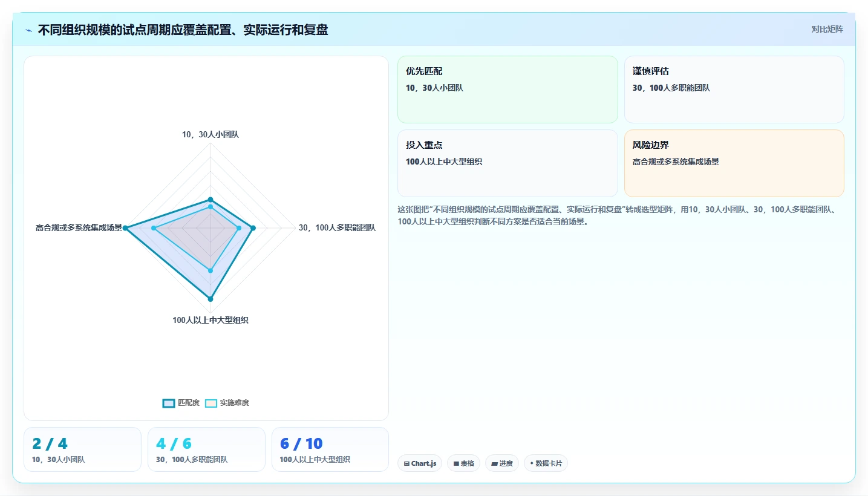Click the 实施难度 data point on the 100人以上中大型组织 axis
The image size is (868, 496).
coord(210,270)
